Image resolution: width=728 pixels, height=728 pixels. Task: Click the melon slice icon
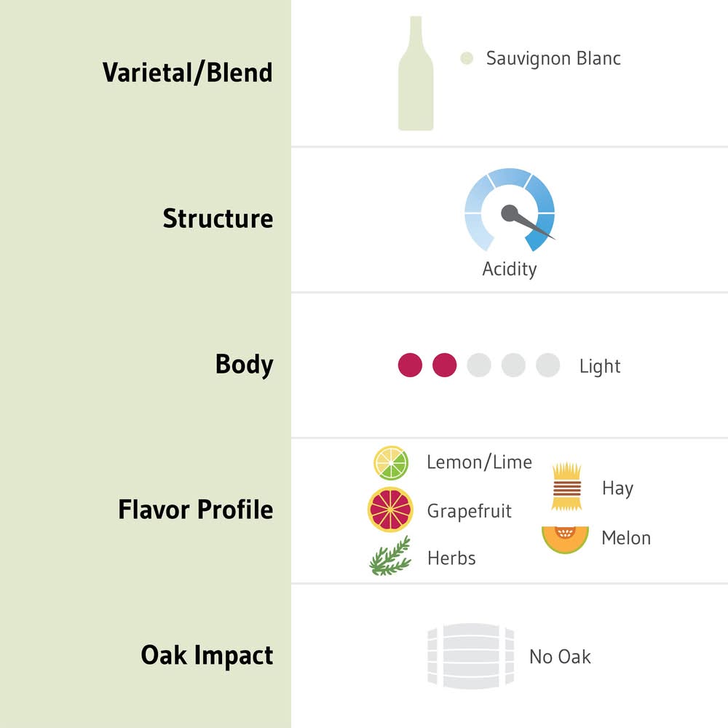[565, 539]
